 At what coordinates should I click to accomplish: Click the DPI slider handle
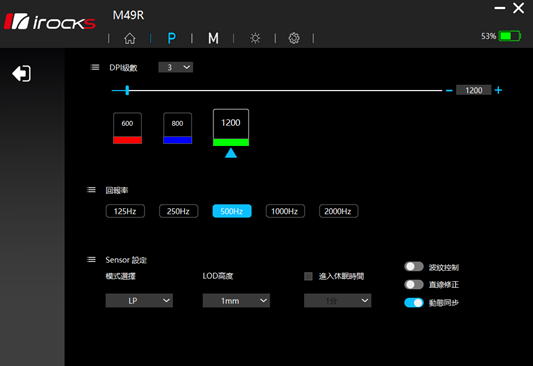pyautogui.click(x=127, y=90)
